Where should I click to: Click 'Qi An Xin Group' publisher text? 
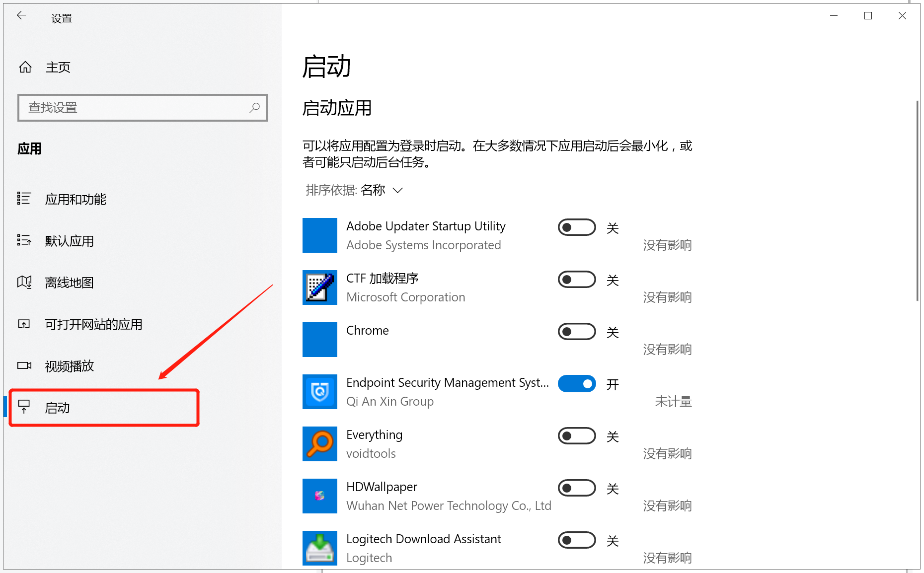click(390, 401)
